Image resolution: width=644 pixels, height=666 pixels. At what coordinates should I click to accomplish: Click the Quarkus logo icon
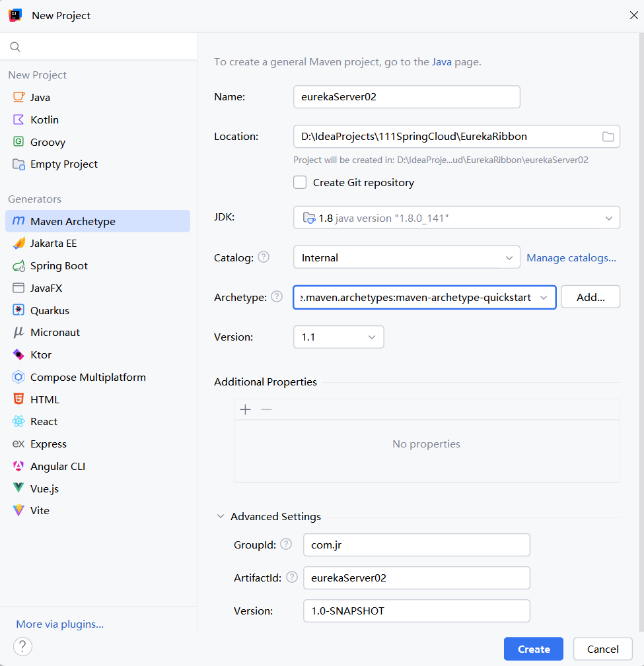point(18,310)
